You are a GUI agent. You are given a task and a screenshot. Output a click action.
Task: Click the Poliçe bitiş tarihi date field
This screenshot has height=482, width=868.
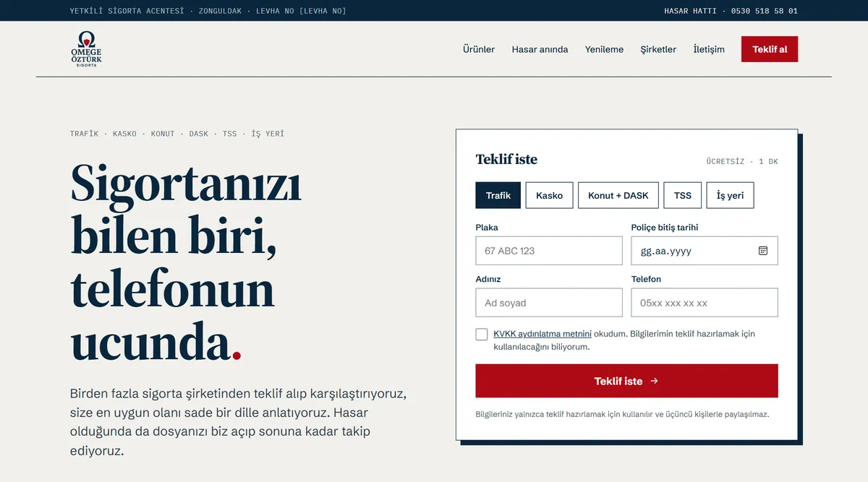pyautogui.click(x=705, y=251)
